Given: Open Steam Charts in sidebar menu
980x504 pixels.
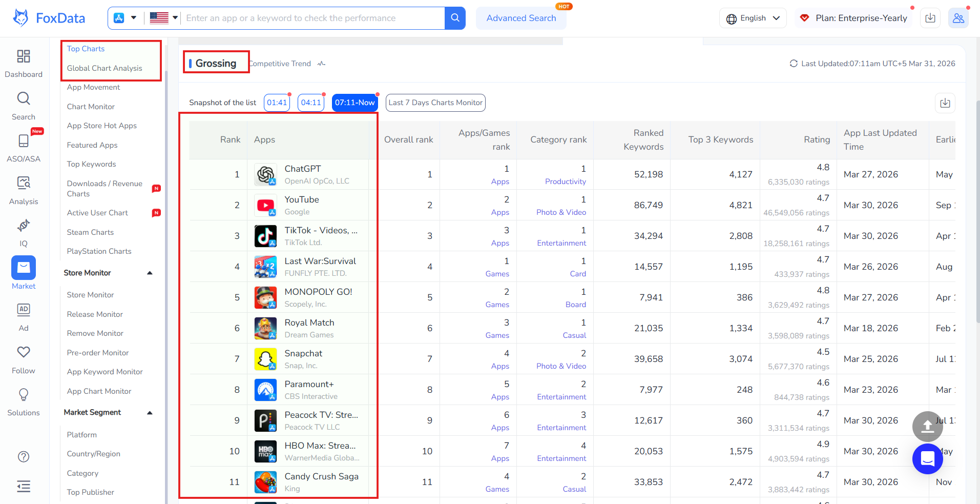Looking at the screenshot, I should pyautogui.click(x=90, y=232).
